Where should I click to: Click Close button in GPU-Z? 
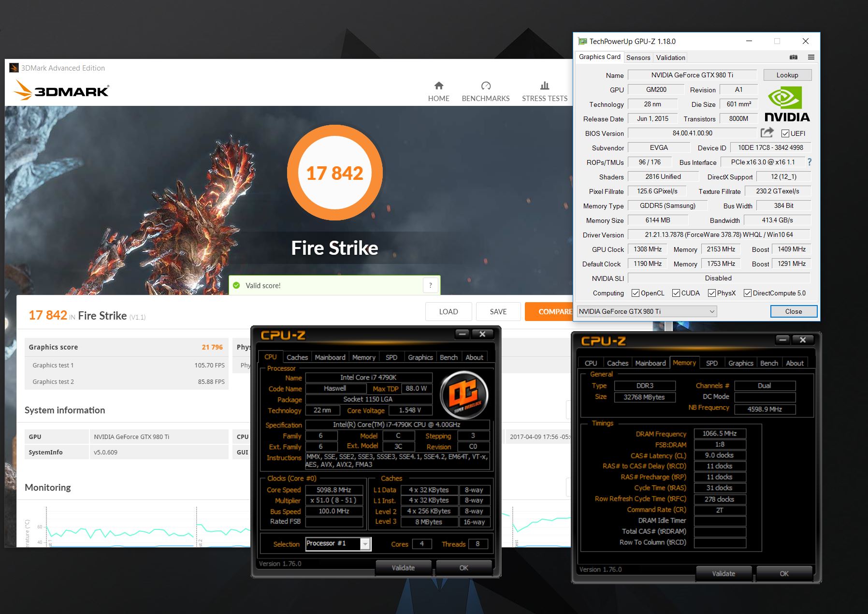pos(794,311)
